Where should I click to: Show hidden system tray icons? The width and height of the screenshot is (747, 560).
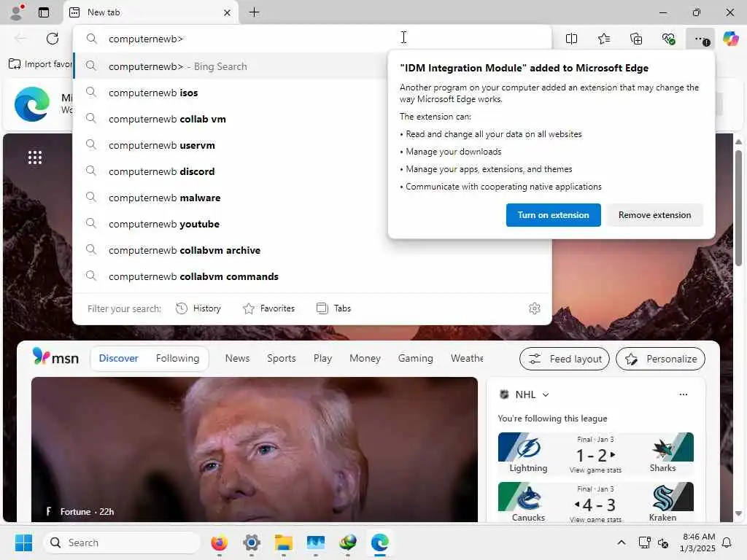tap(622, 542)
